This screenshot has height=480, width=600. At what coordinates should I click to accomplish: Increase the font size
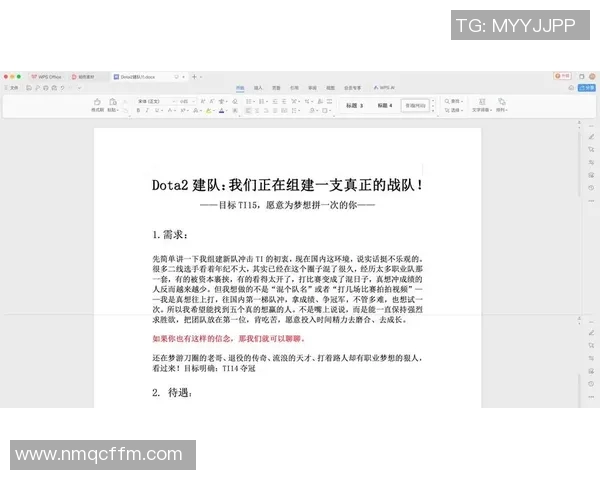(203, 101)
